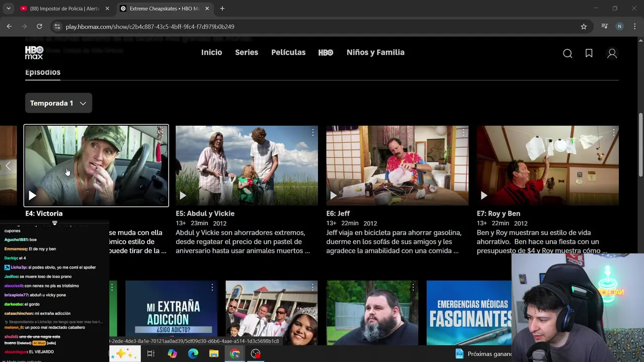The width and height of the screenshot is (644, 362).
Task: Click chat message 'EL VIEJARDO'
Action: click(x=41, y=352)
